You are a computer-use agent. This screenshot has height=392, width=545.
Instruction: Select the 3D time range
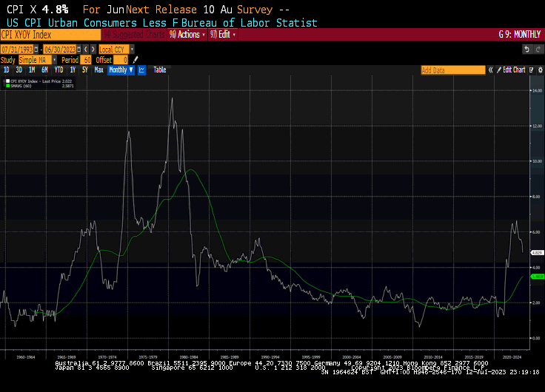pos(19,70)
